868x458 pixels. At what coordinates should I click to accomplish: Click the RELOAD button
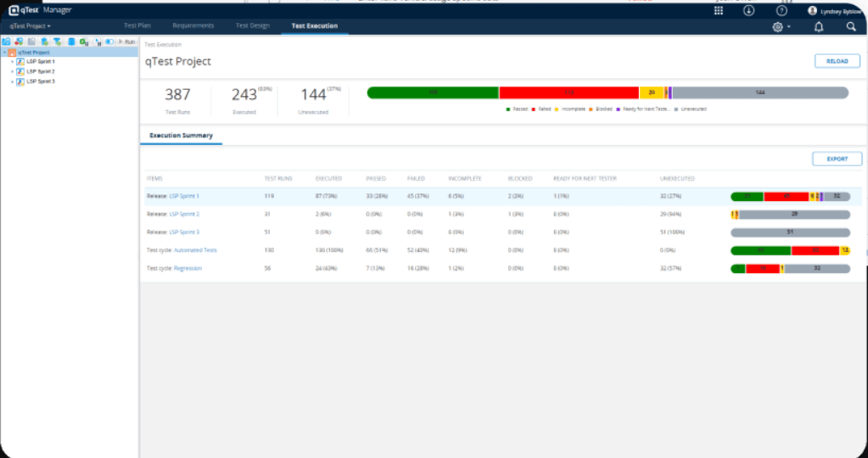[837, 61]
